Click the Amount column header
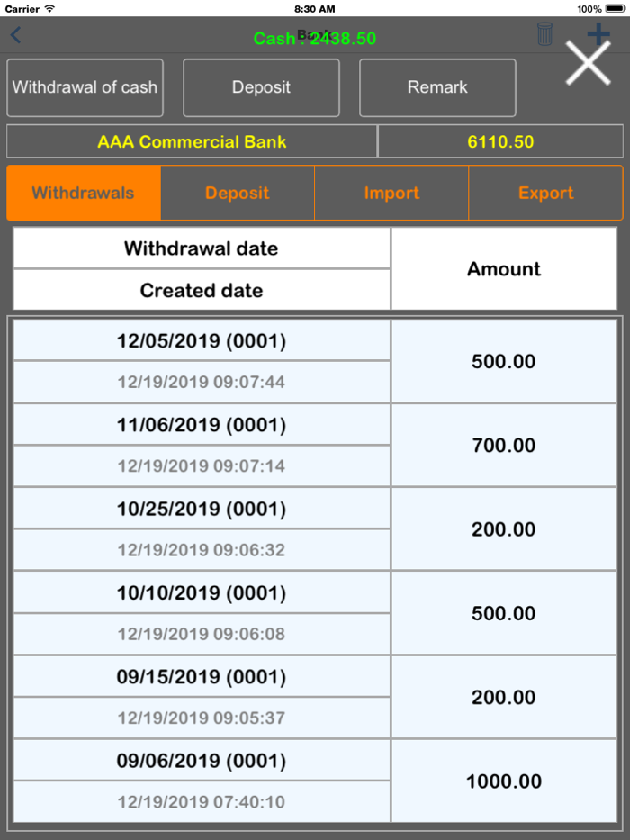Image resolution: width=630 pixels, height=840 pixels. [x=503, y=268]
